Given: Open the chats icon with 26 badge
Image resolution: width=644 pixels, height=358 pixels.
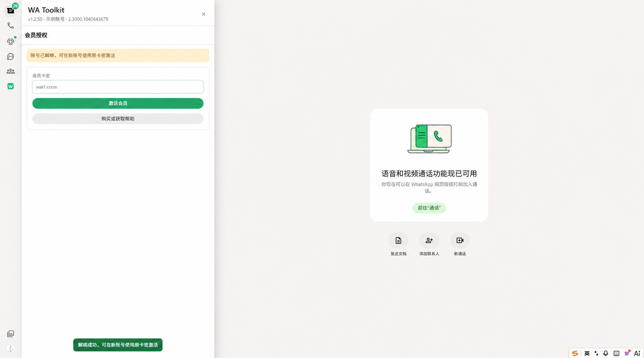Looking at the screenshot, I should click(x=11, y=10).
